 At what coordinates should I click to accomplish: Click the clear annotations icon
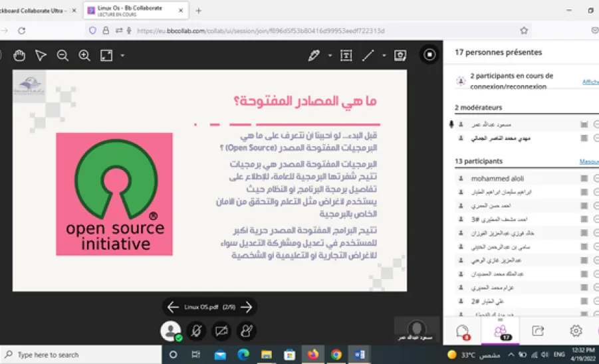click(400, 56)
